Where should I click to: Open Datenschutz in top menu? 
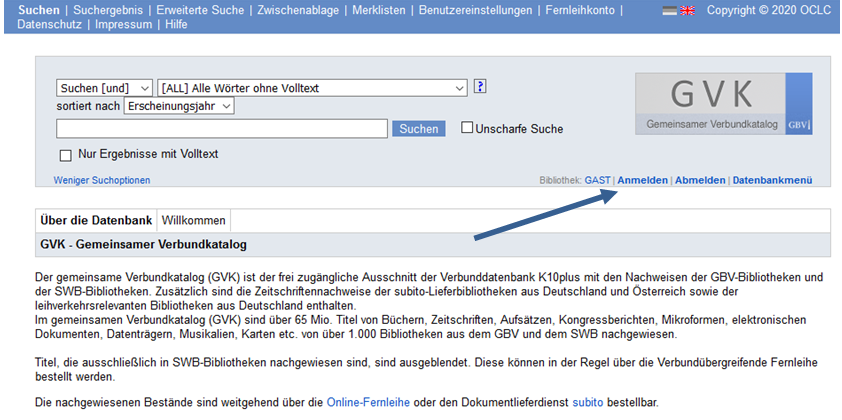pyautogui.click(x=49, y=25)
